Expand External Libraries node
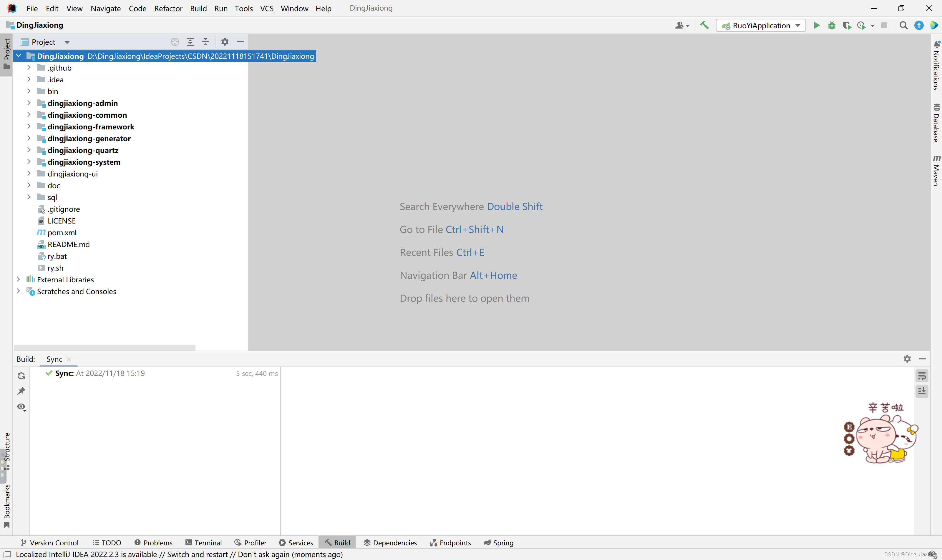This screenshot has height=560, width=942. coord(19,279)
